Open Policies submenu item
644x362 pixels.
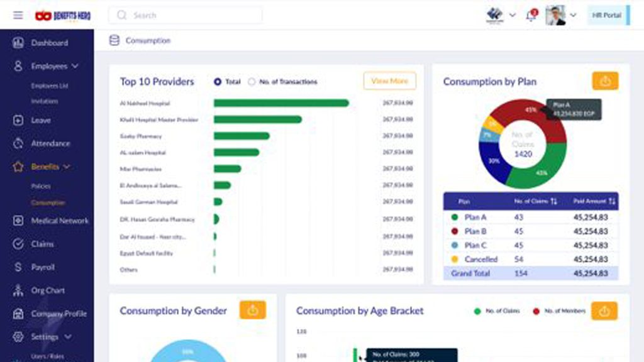click(x=41, y=186)
